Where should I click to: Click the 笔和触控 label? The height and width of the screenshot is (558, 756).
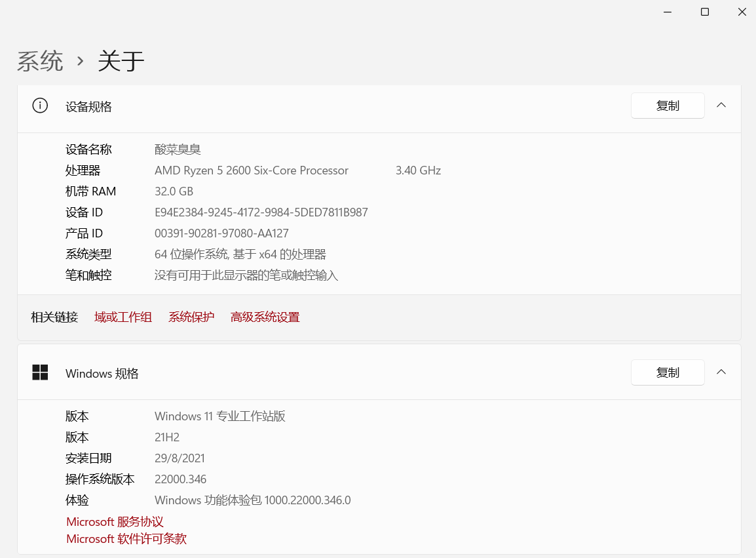coord(88,275)
